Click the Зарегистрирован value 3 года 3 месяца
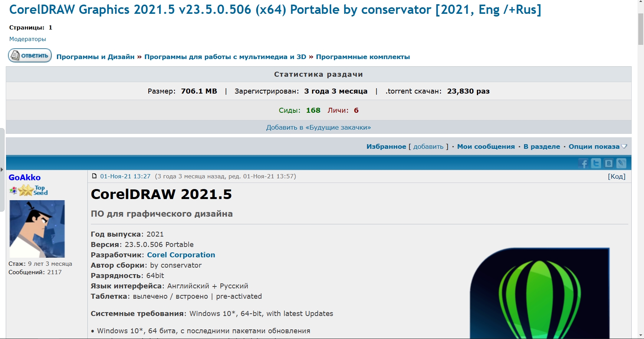Image resolution: width=644 pixels, height=339 pixels. click(x=336, y=91)
